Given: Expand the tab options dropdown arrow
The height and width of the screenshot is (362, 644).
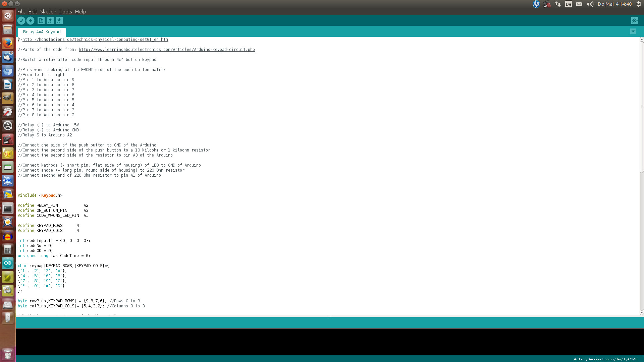Looking at the screenshot, I should (x=633, y=32).
